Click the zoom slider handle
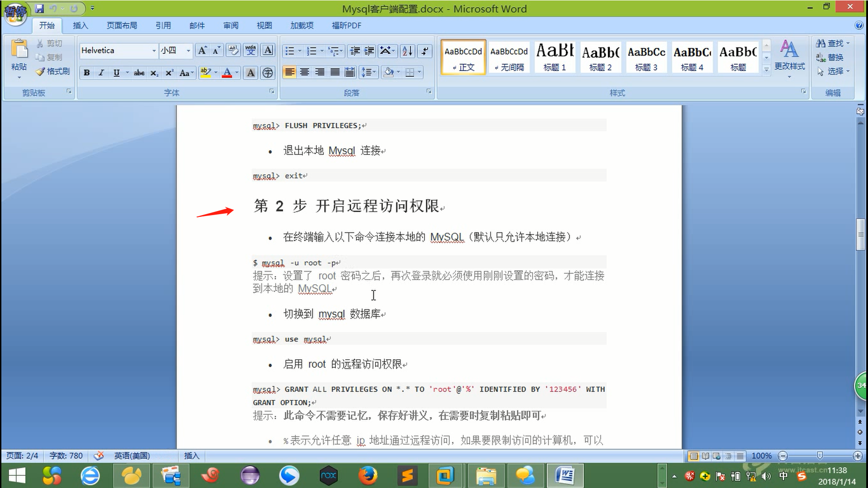The width and height of the screenshot is (868, 488). pyautogui.click(x=820, y=455)
